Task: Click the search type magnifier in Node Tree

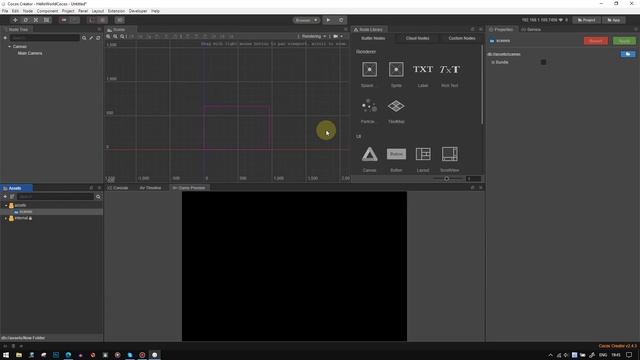Action: (x=84, y=38)
